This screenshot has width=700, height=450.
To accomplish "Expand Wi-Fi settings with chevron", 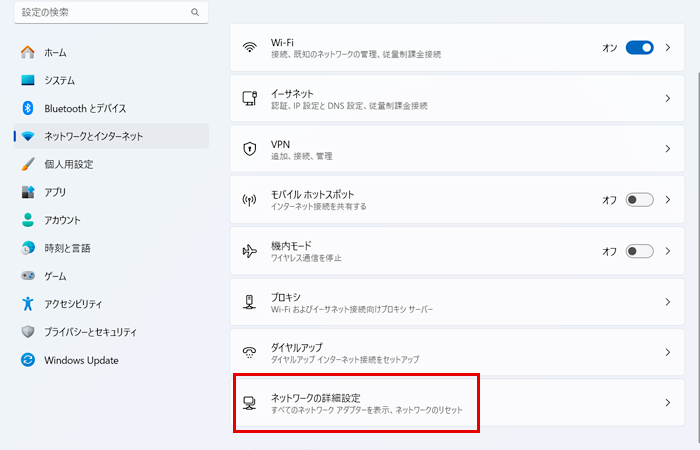I will pyautogui.click(x=668, y=47).
